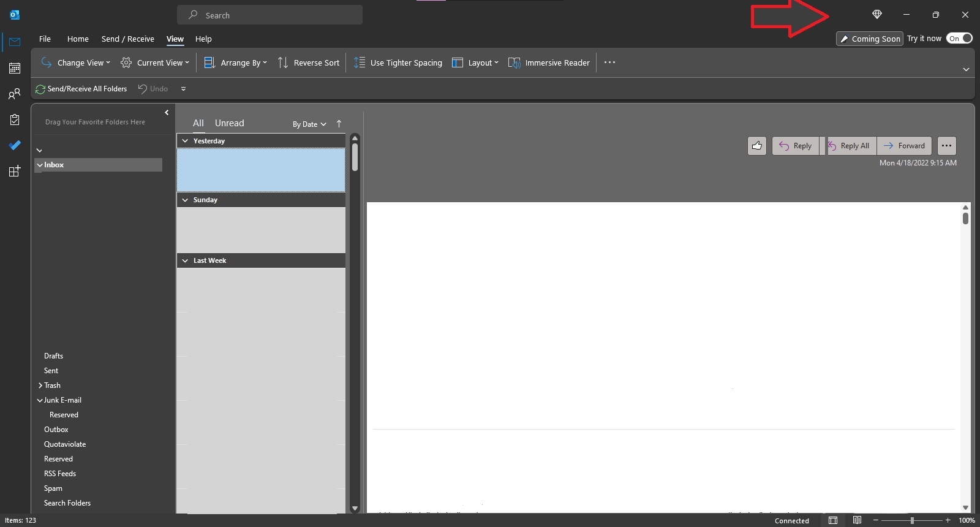The height and width of the screenshot is (527, 980).
Task: Open the More Apps sidebar icon
Action: click(15, 171)
